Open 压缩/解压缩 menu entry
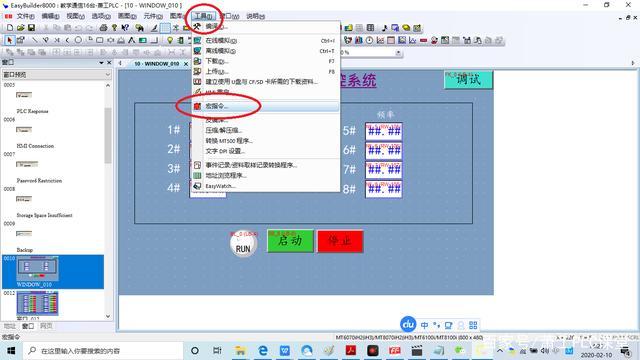The height and width of the screenshot is (360, 640). 265,130
